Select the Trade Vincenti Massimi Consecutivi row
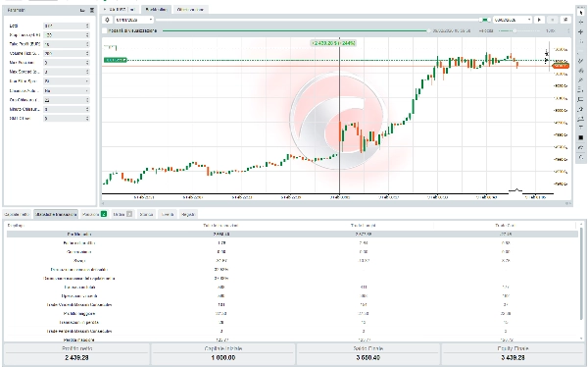 click(x=292, y=304)
